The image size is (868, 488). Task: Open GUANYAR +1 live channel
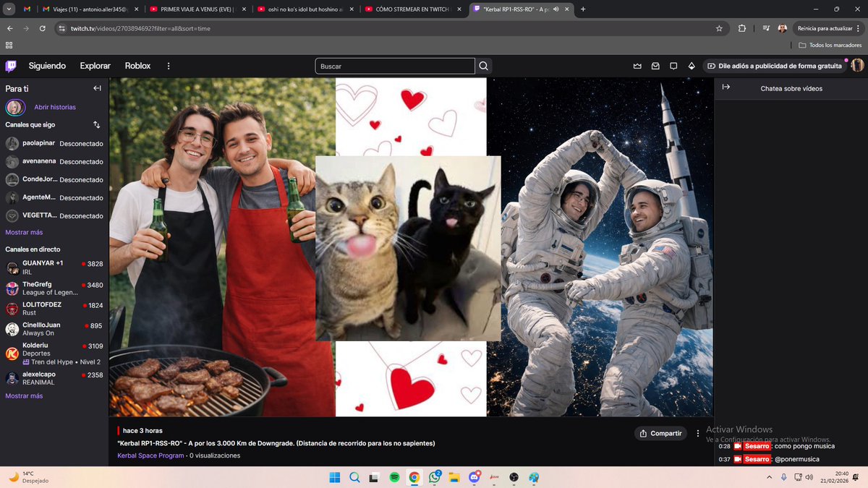point(54,267)
